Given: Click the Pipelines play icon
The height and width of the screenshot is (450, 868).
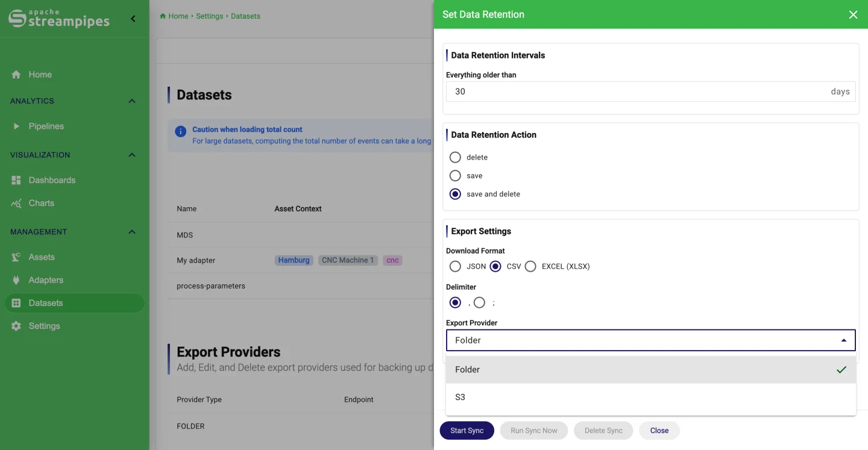Looking at the screenshot, I should click(x=16, y=127).
